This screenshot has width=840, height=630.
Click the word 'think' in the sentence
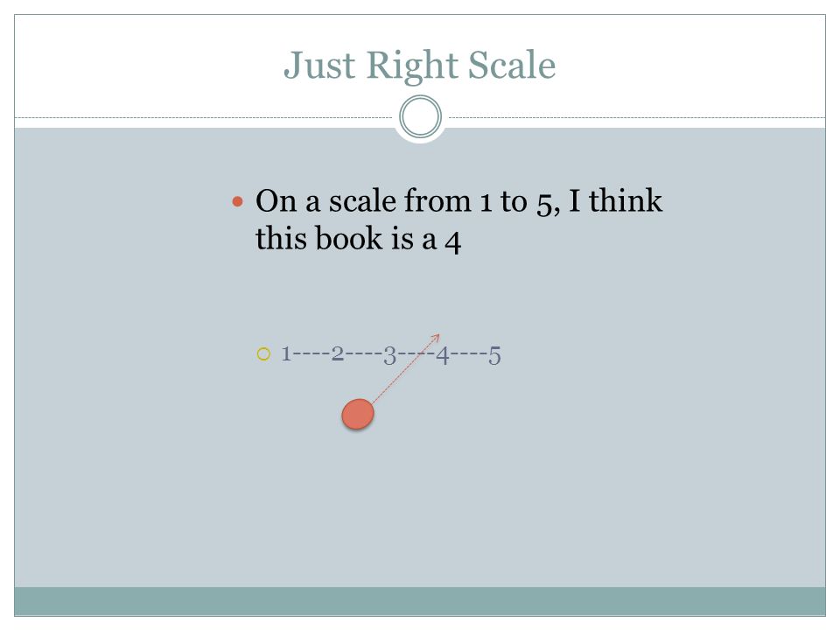(x=625, y=201)
